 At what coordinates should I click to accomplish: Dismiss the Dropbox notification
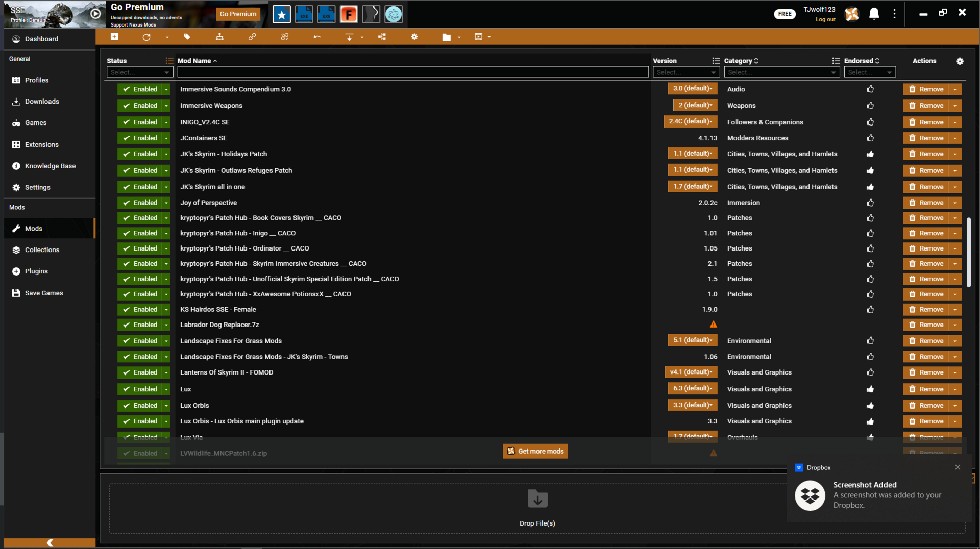[x=958, y=467]
